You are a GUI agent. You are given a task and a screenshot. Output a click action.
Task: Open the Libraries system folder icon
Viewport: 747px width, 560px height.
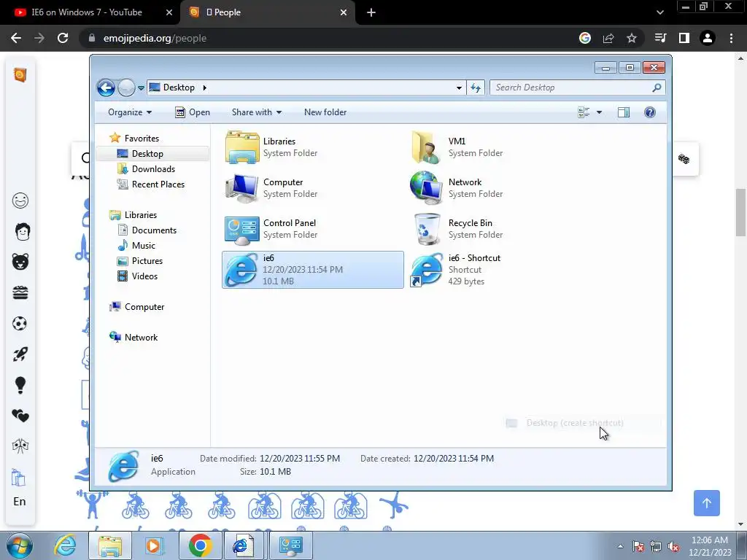(x=242, y=147)
